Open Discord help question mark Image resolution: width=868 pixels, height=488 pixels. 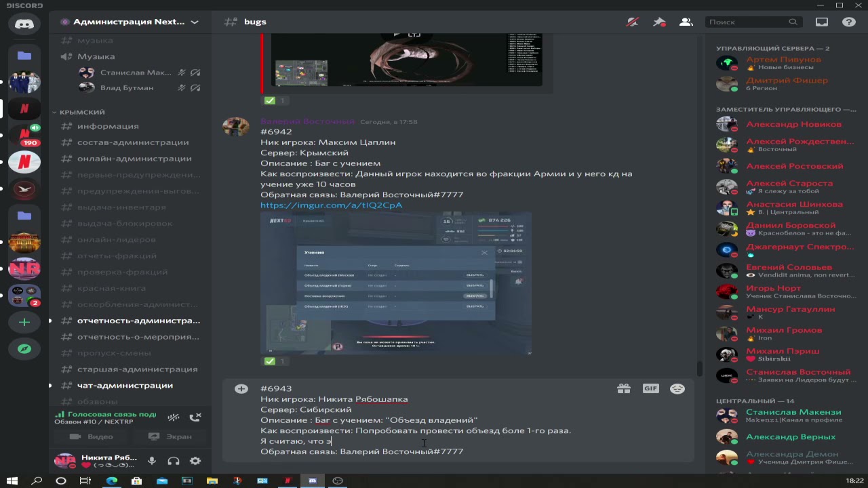[x=849, y=22]
